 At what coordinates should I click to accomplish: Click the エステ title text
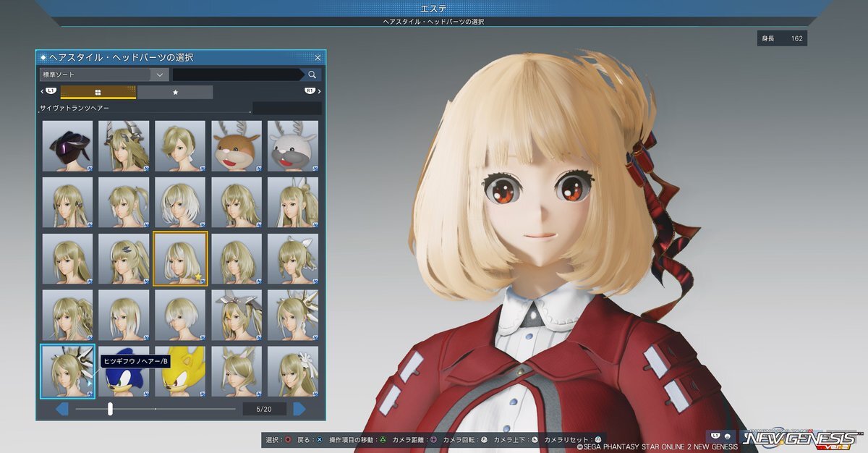tap(433, 8)
